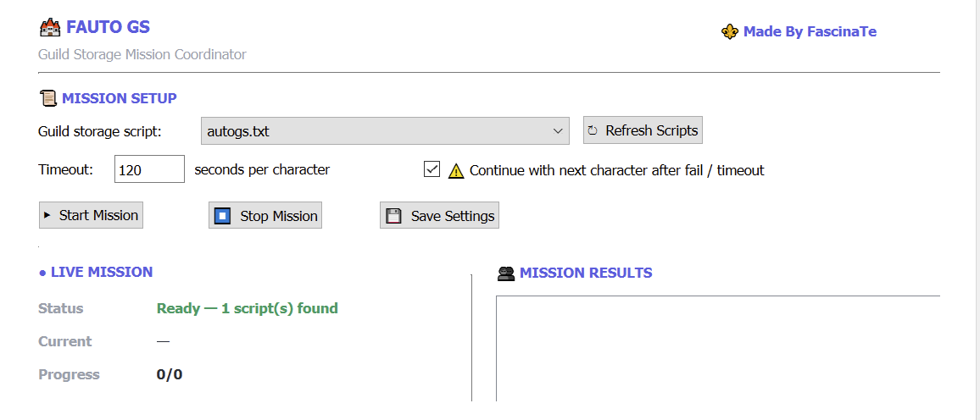Click the Save Settings button
This screenshot has height=420, width=980.
click(x=439, y=216)
